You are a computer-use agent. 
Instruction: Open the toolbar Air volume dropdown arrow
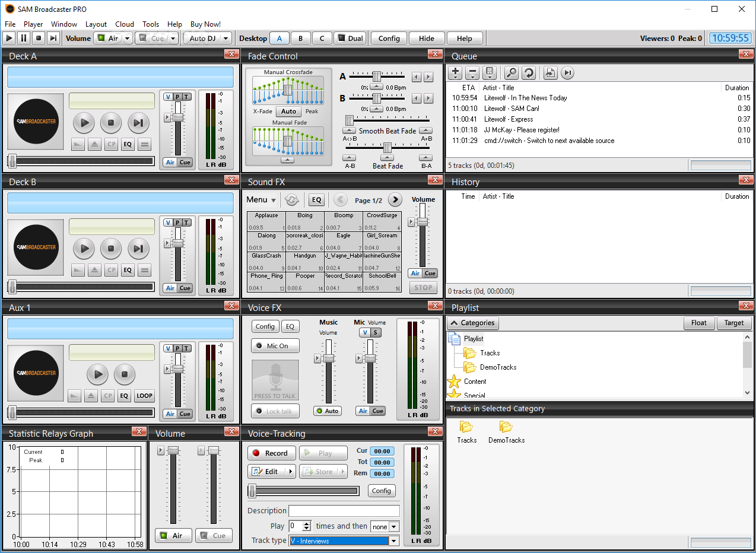[x=128, y=39]
